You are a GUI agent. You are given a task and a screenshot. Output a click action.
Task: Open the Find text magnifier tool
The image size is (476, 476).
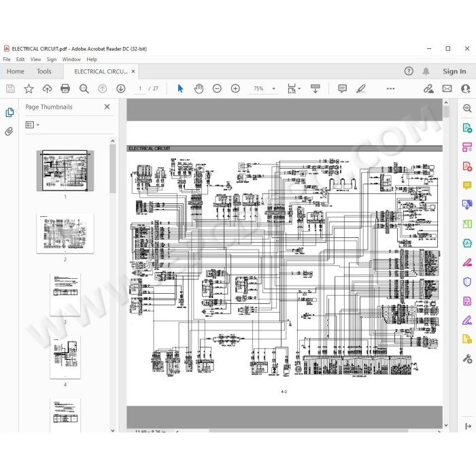[84, 88]
